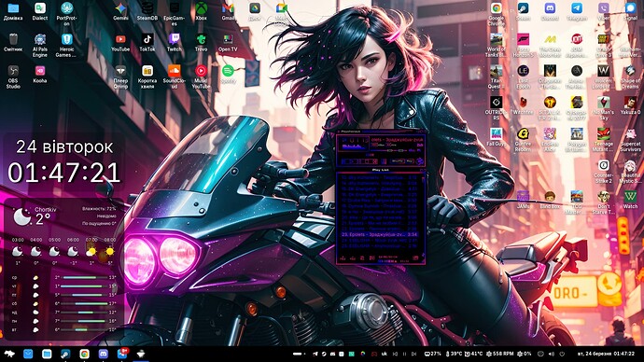Launch the Counter-Strike 2 icon
This screenshot has width=644, height=362.
pos(603,171)
